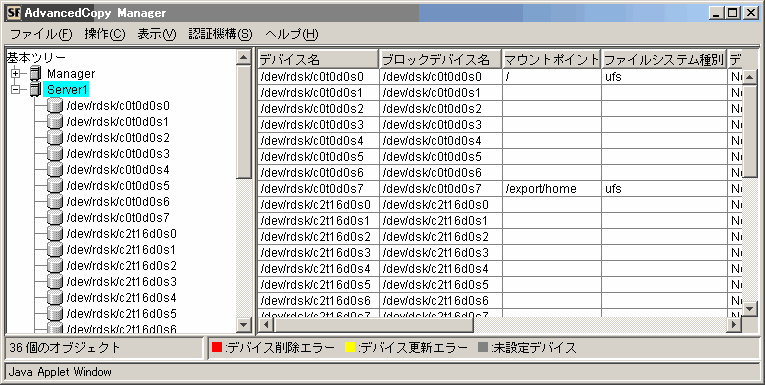Click table vertical scroll up arrow
Screen dimensions: 765x385
[x=750, y=77]
